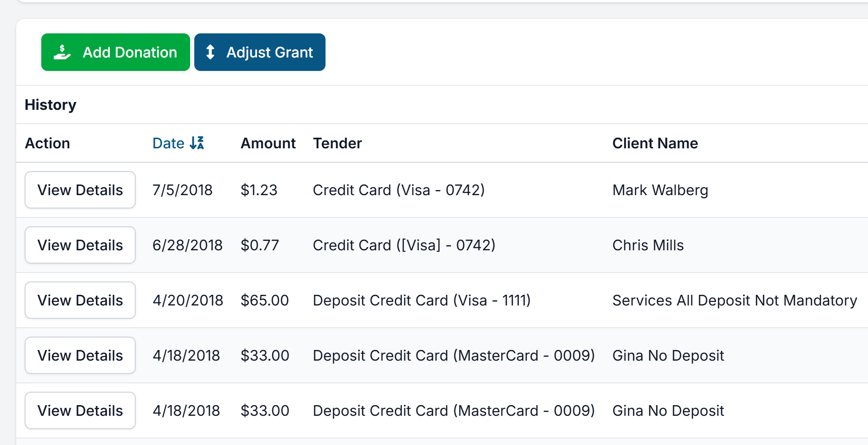Click the Z-A sort icon beside Date
This screenshot has height=445, width=868.
coord(198,143)
